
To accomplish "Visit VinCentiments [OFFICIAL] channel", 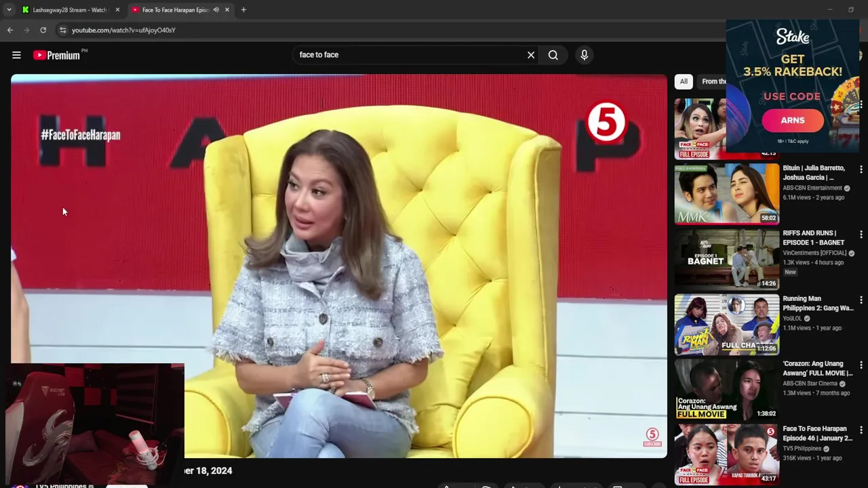I will (814, 253).
